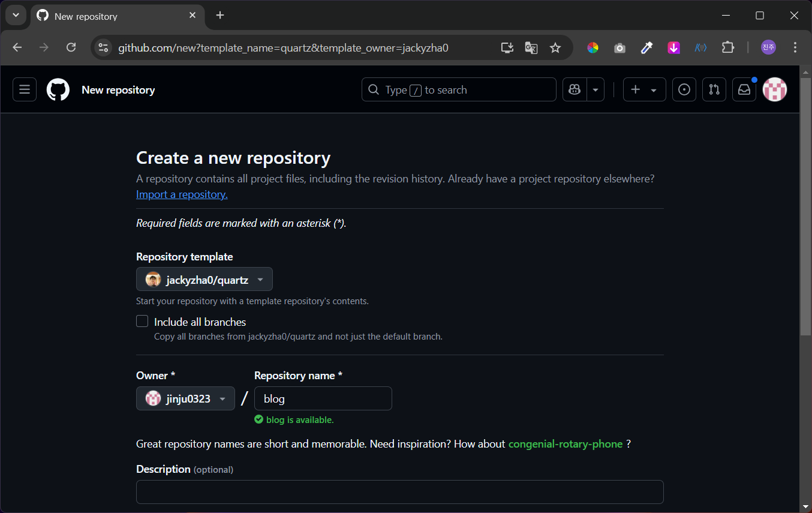The image size is (812, 513).
Task: Open GitHub Copilot from the header
Action: point(574,89)
